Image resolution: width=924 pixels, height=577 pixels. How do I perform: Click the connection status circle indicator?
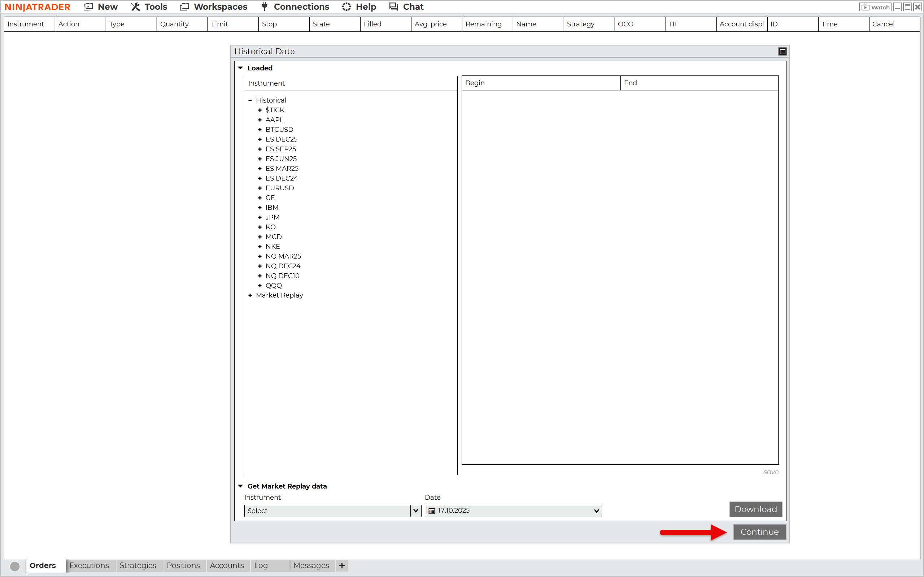pos(15,566)
